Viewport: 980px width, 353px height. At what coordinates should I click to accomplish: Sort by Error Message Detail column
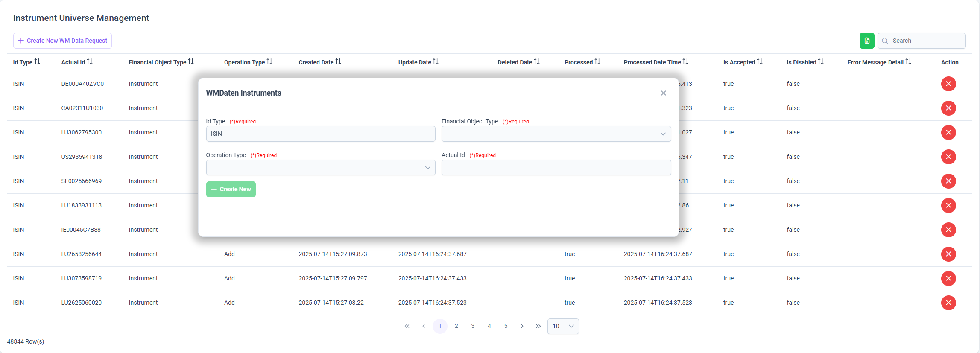[x=908, y=62]
